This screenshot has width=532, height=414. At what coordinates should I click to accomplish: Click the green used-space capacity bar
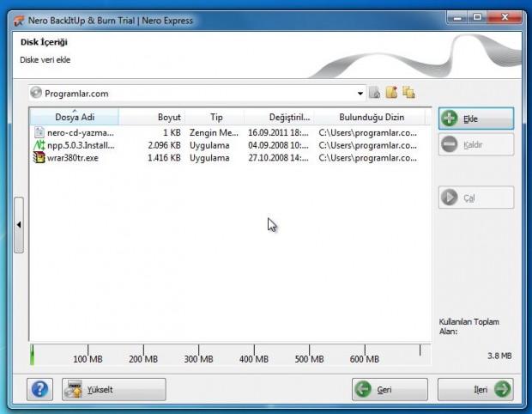click(33, 355)
